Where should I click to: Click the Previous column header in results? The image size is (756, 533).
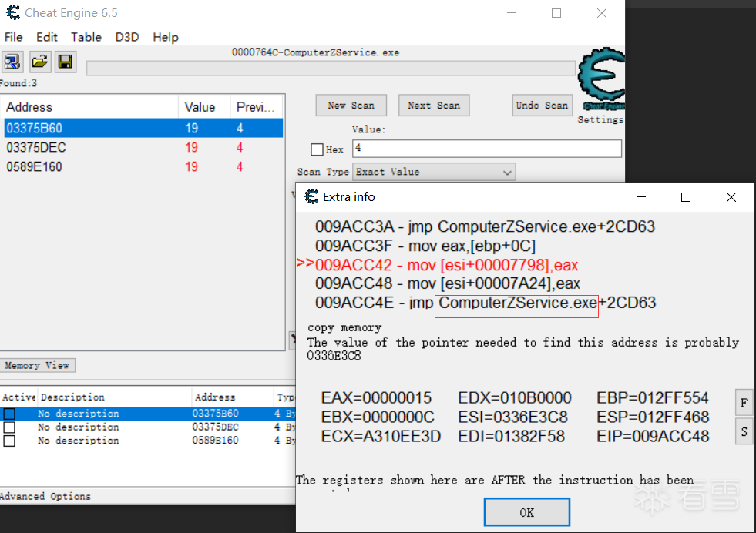[257, 106]
